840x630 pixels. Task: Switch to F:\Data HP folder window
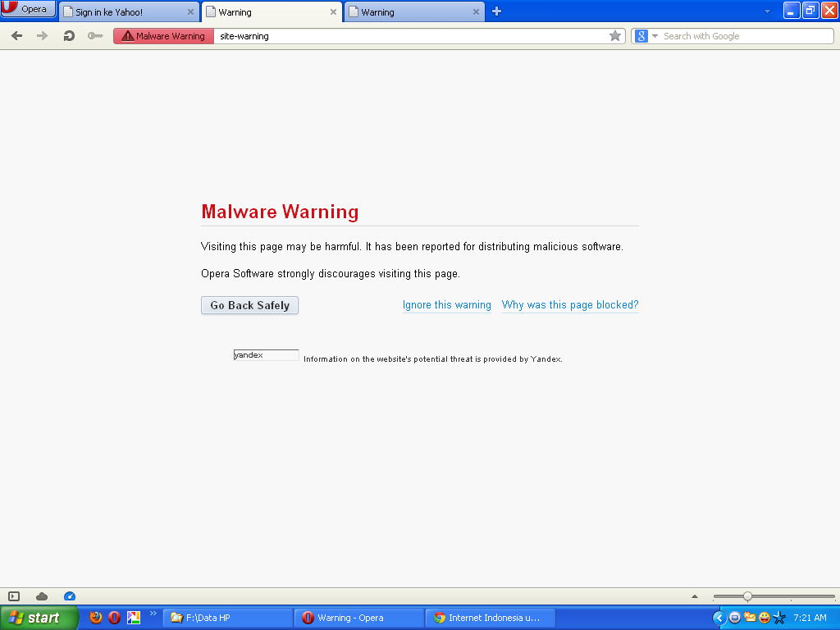pos(228,618)
